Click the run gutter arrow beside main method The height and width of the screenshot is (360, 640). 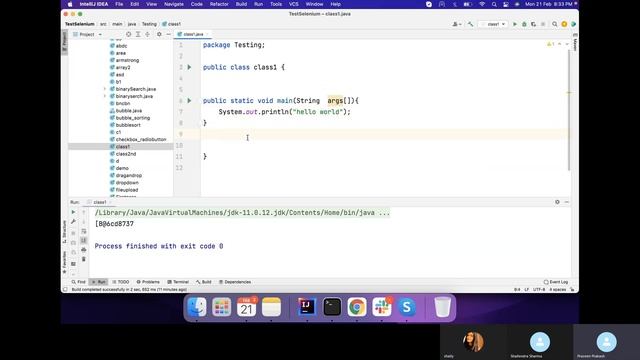tap(189, 100)
